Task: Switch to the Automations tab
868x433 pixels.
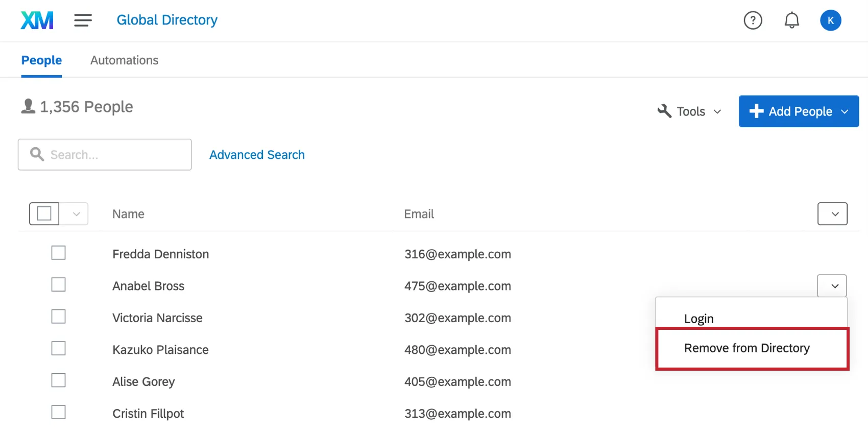Action: (x=124, y=60)
